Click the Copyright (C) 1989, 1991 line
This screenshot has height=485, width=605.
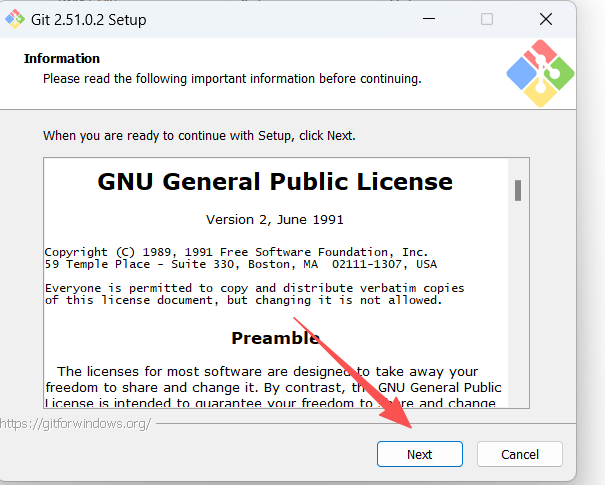tap(236, 252)
